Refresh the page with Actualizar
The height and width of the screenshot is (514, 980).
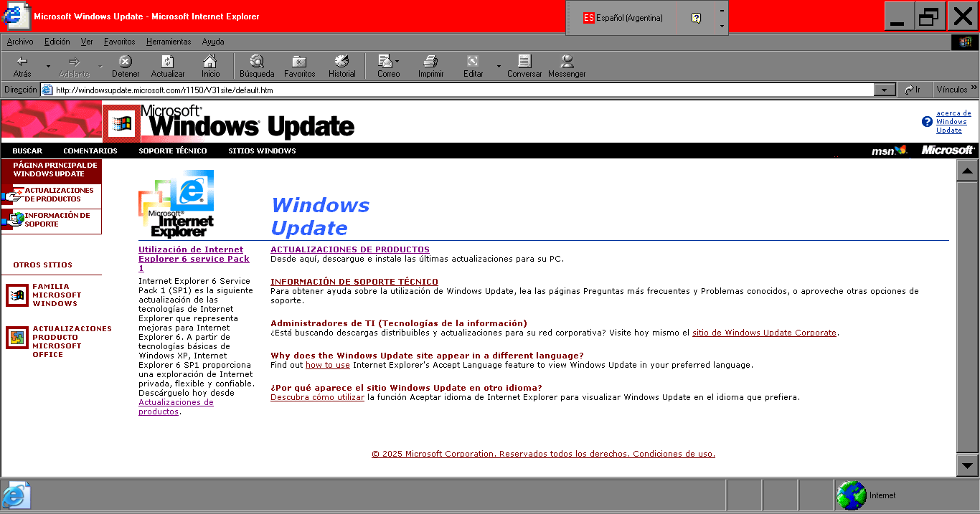[167, 65]
